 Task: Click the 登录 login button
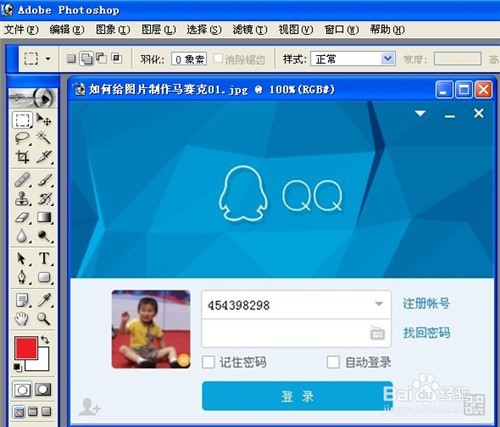coord(297,396)
